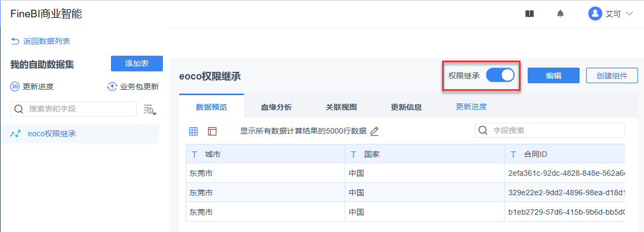Click the user avatar icon
This screenshot has width=644, height=232.
coord(595,14)
